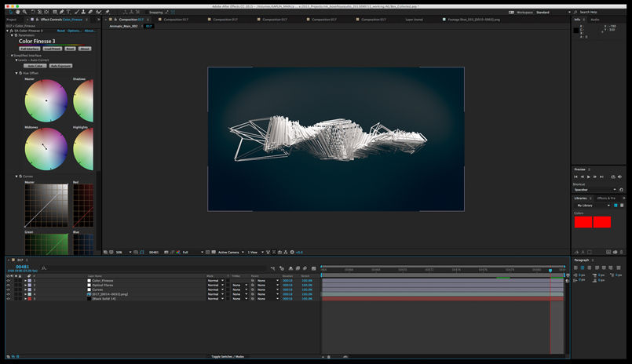Click the Options... link for Color Finesse
This screenshot has width=632, height=364.
click(x=74, y=31)
